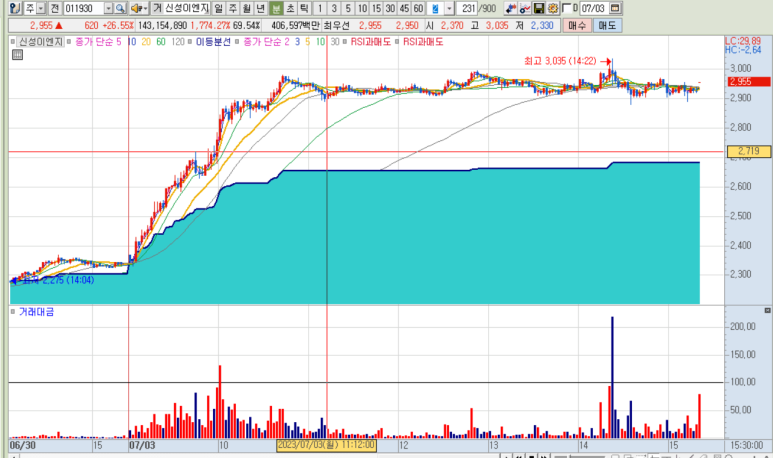The height and width of the screenshot is (458, 773).
Task: Switch to monthly chart 월
Action: (247, 8)
